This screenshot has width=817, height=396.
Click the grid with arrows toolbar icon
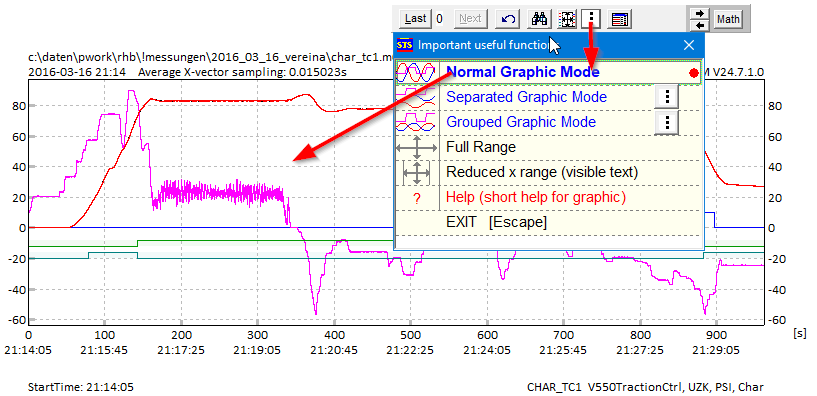[x=567, y=19]
